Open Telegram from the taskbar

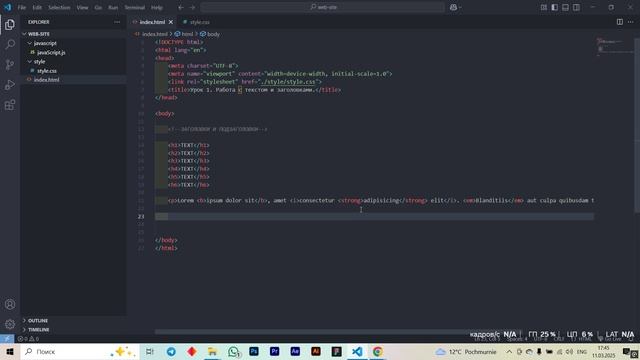click(171, 351)
